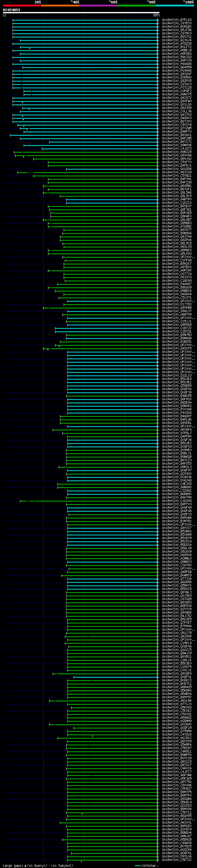
Task: Select the hit label UniRef100_C4J673
Action: click(x=176, y=149)
